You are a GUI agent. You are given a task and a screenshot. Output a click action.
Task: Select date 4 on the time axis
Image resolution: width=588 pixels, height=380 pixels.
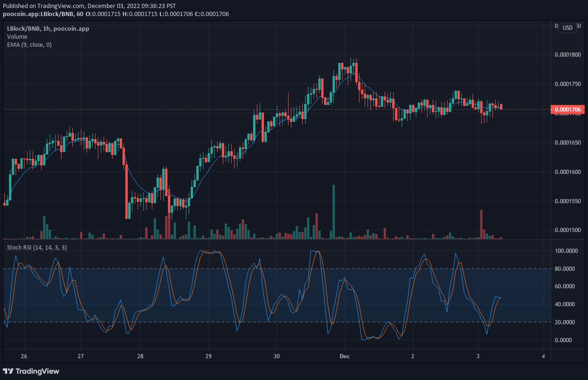click(544, 356)
